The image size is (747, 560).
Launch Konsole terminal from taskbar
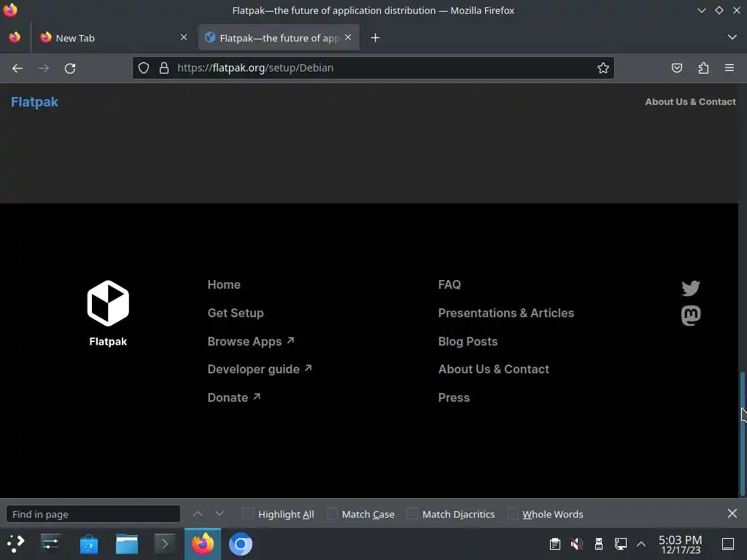(164, 544)
